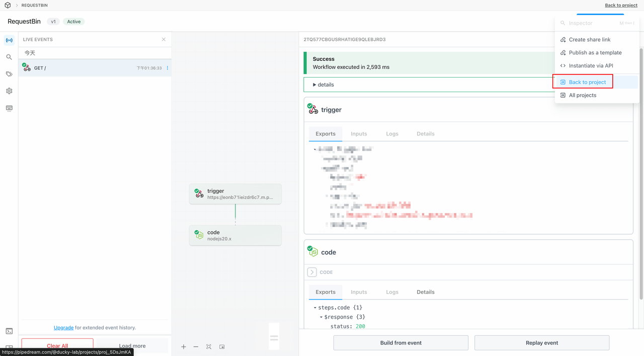Open the tags icon in left sidebar
Viewport: 644px width, 356px height.
9,74
